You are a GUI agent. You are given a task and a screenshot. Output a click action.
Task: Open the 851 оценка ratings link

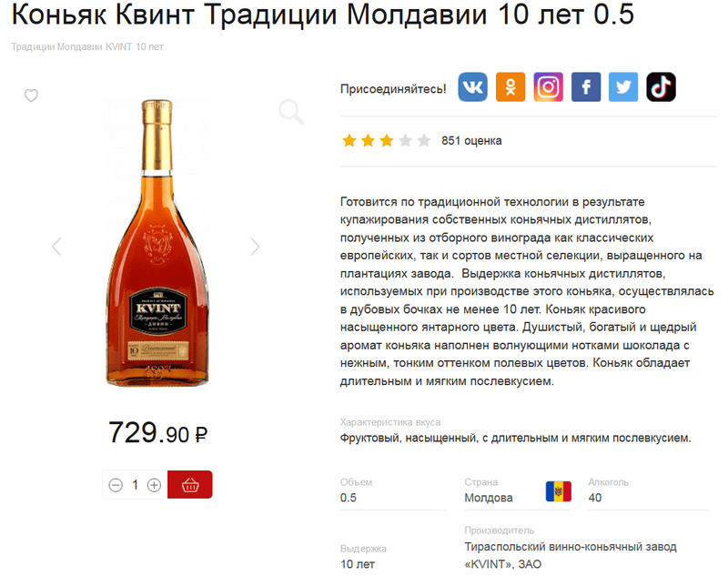(x=471, y=141)
